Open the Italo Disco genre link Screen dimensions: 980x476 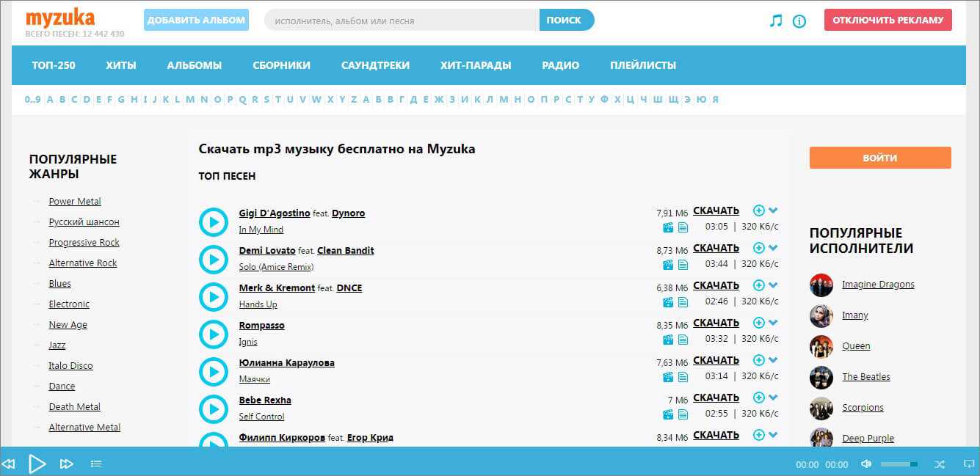tap(70, 366)
